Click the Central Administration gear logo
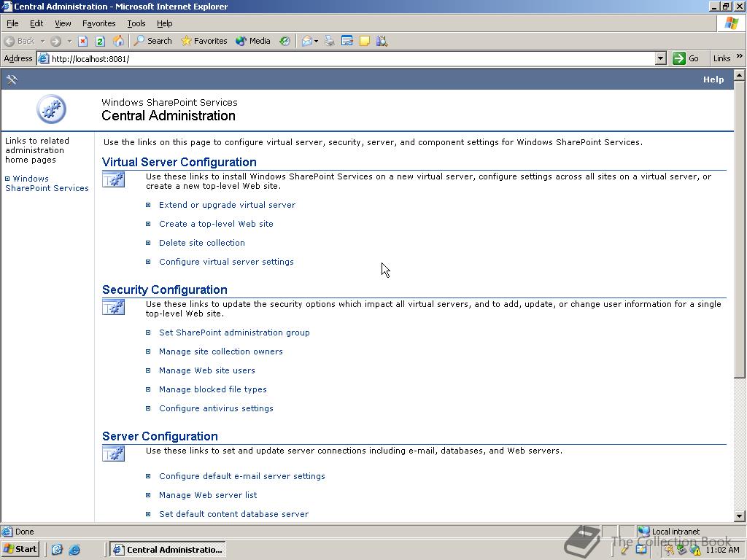Viewport: 747px width, 560px height. click(x=52, y=109)
